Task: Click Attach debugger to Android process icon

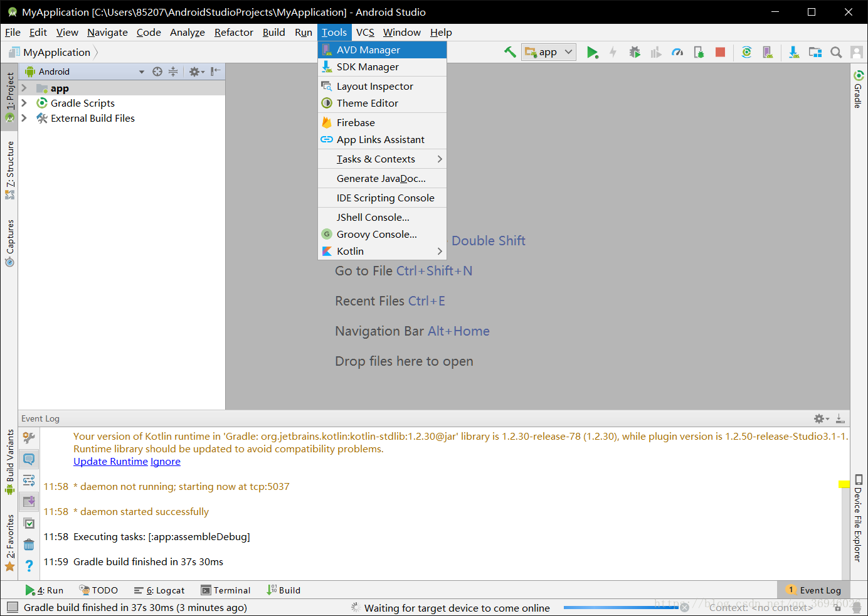Action: [x=699, y=52]
